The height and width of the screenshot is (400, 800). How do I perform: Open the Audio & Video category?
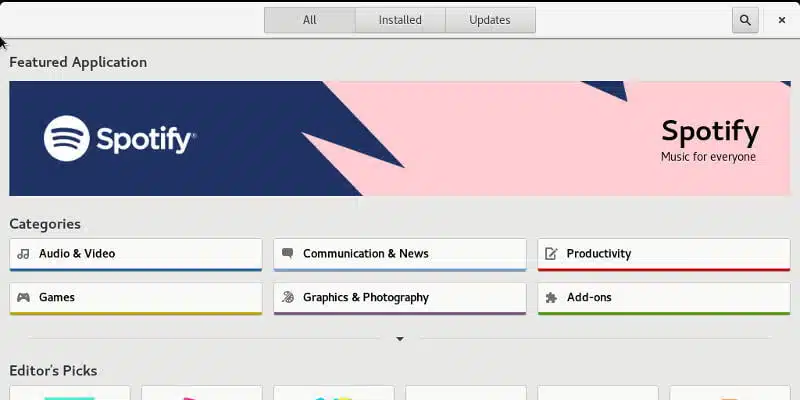point(136,254)
